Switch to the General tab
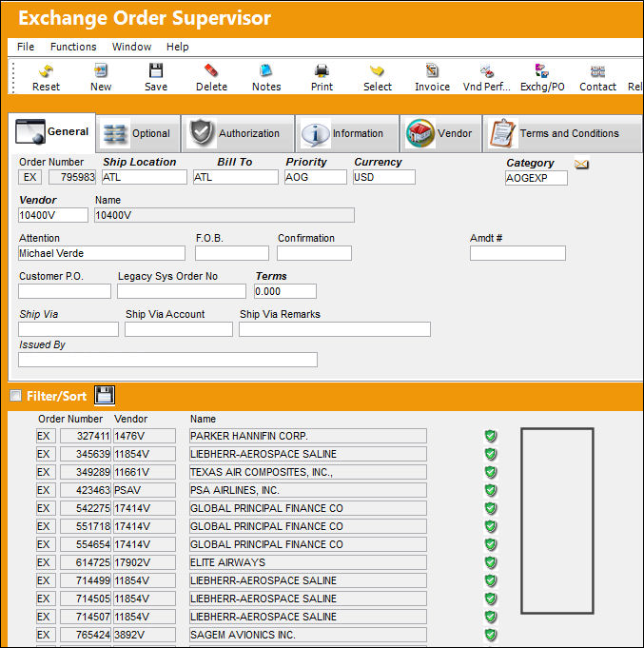This screenshot has height=648, width=644. [52, 132]
